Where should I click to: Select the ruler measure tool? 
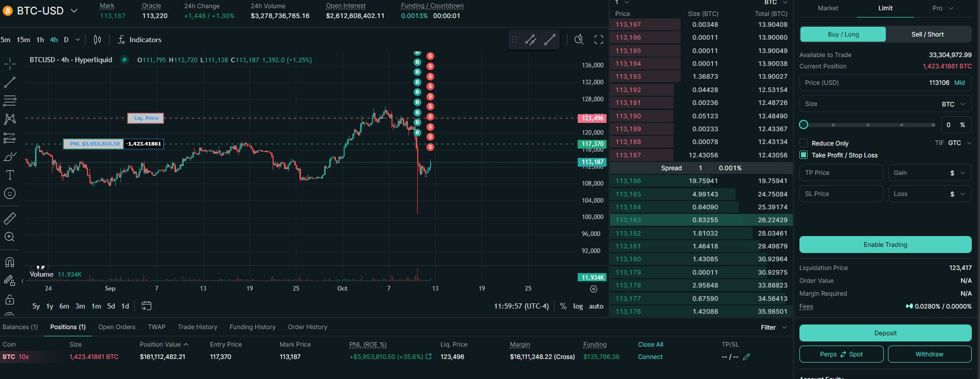pyautogui.click(x=10, y=219)
